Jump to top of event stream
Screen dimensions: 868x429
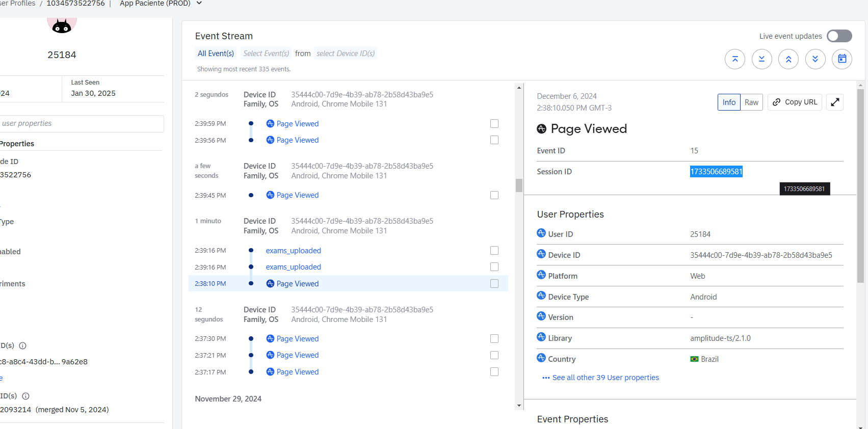[x=734, y=59]
